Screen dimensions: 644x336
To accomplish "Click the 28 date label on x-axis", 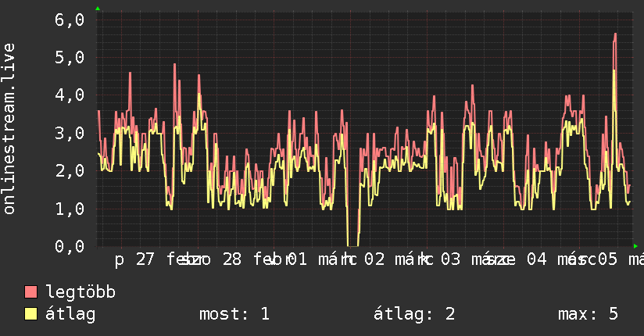I will 232,259.
